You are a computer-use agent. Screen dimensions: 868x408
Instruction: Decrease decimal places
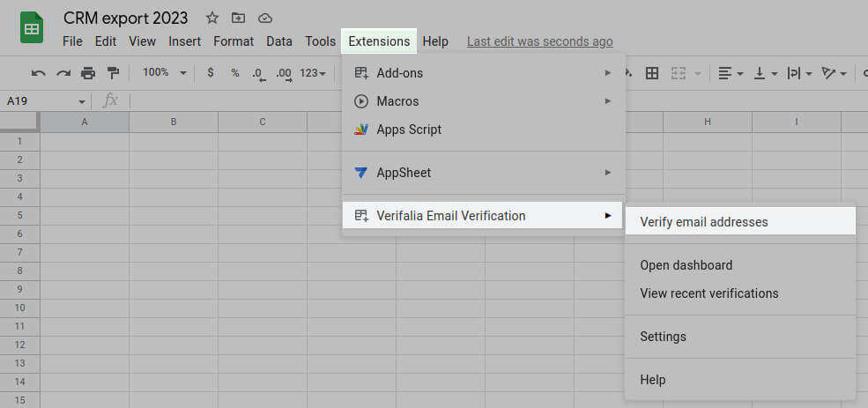pos(258,74)
